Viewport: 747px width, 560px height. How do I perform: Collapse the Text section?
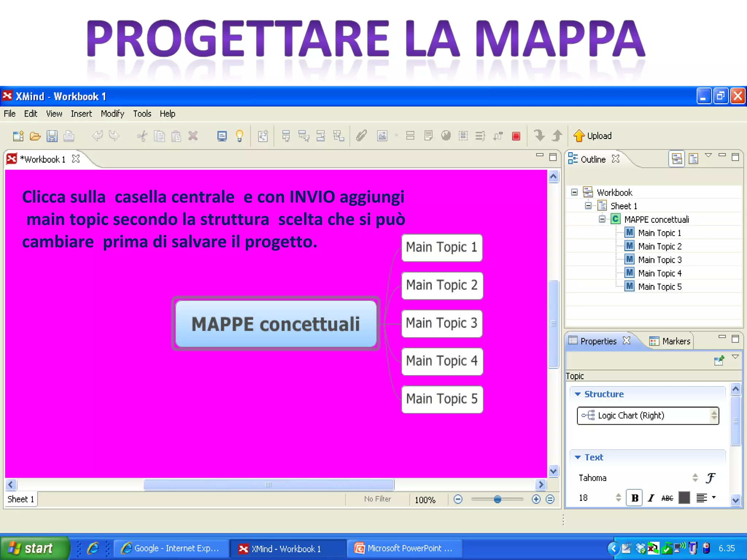point(577,457)
